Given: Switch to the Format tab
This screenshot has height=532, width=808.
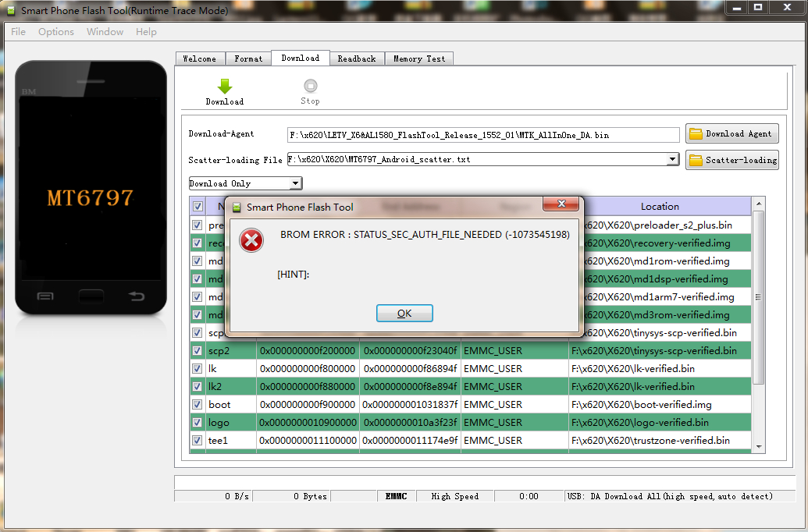Looking at the screenshot, I should (x=248, y=59).
